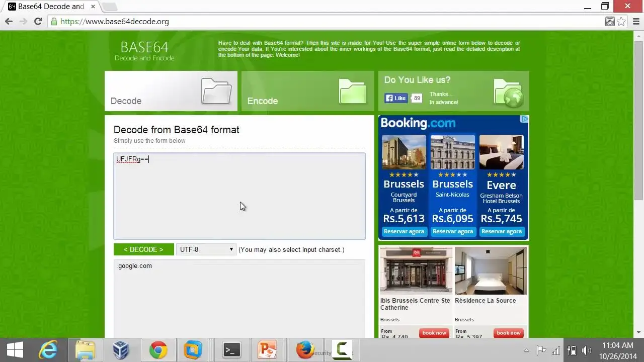Viewport: 644px width, 362px height.
Task: Click the Do You Like us globe folder icon
Action: (x=509, y=93)
